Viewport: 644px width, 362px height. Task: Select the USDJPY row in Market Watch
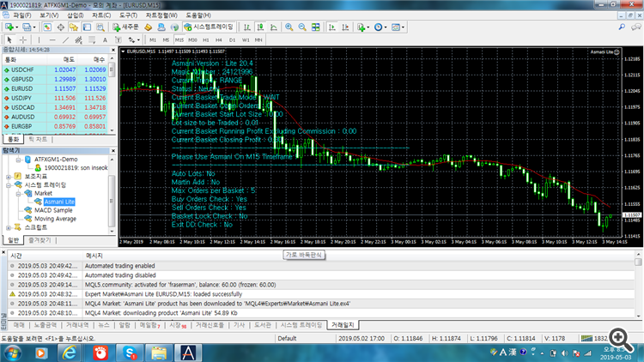tap(55, 98)
